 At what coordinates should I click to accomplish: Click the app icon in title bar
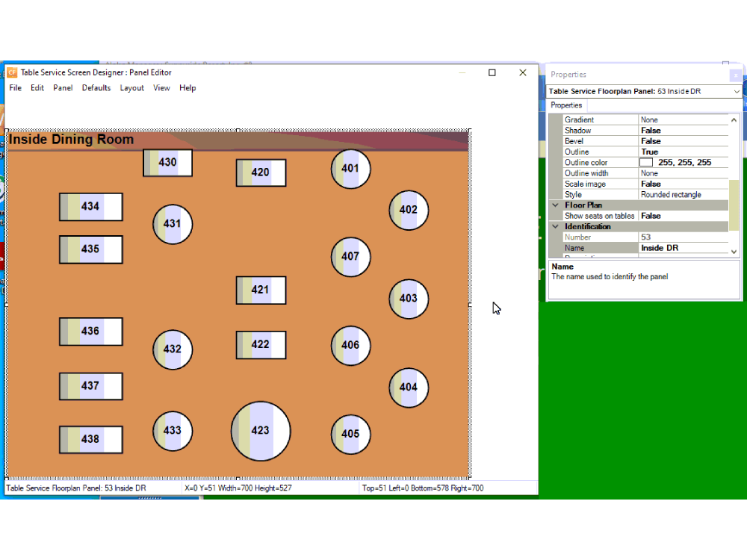coord(13,72)
